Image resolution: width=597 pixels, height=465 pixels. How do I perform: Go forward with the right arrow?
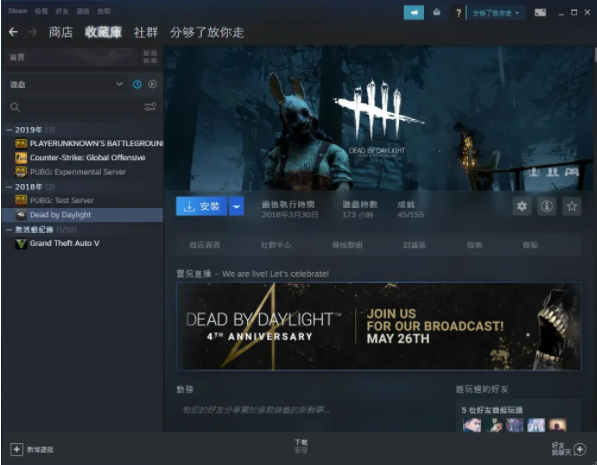pos(33,32)
